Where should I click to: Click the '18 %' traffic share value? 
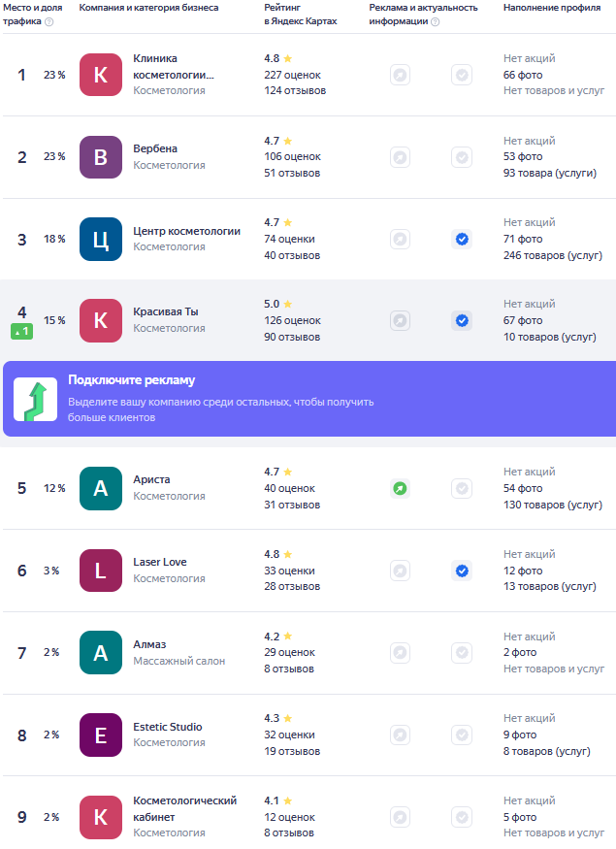tap(54, 240)
